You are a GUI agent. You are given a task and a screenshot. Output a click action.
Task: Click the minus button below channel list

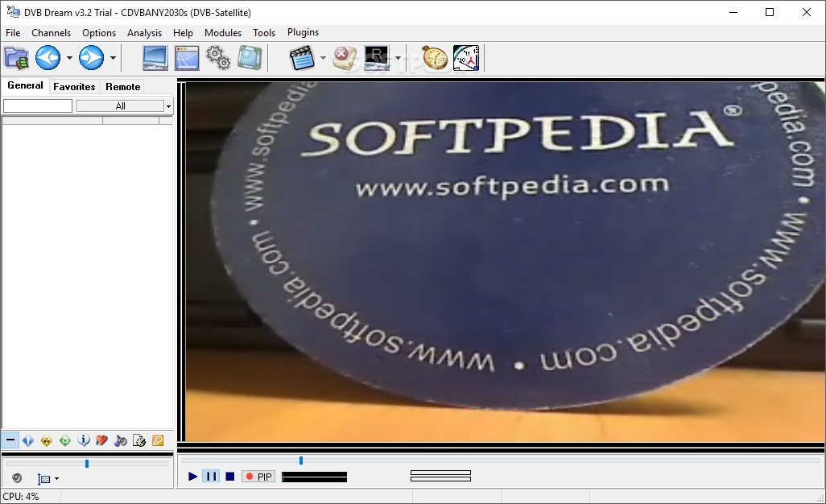pos(10,440)
